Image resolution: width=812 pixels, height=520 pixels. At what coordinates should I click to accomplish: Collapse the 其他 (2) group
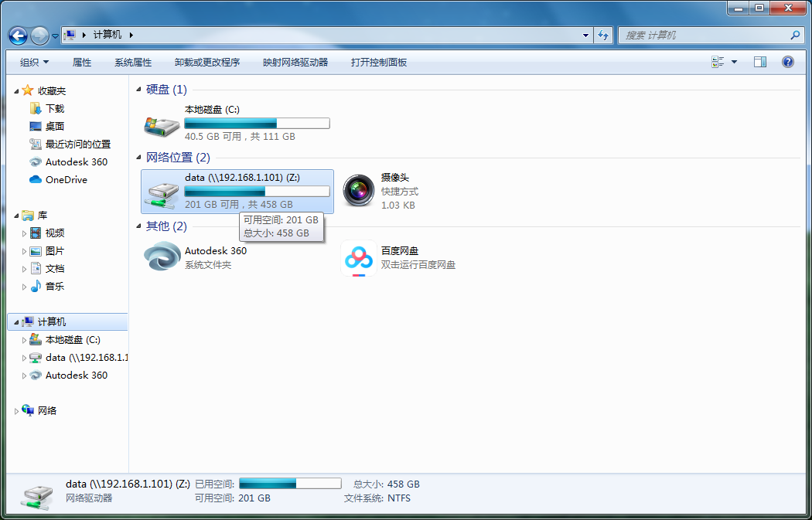(x=138, y=226)
